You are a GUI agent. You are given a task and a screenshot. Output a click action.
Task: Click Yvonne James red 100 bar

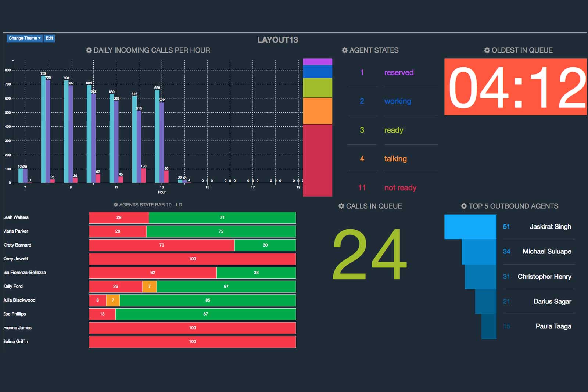pos(192,328)
